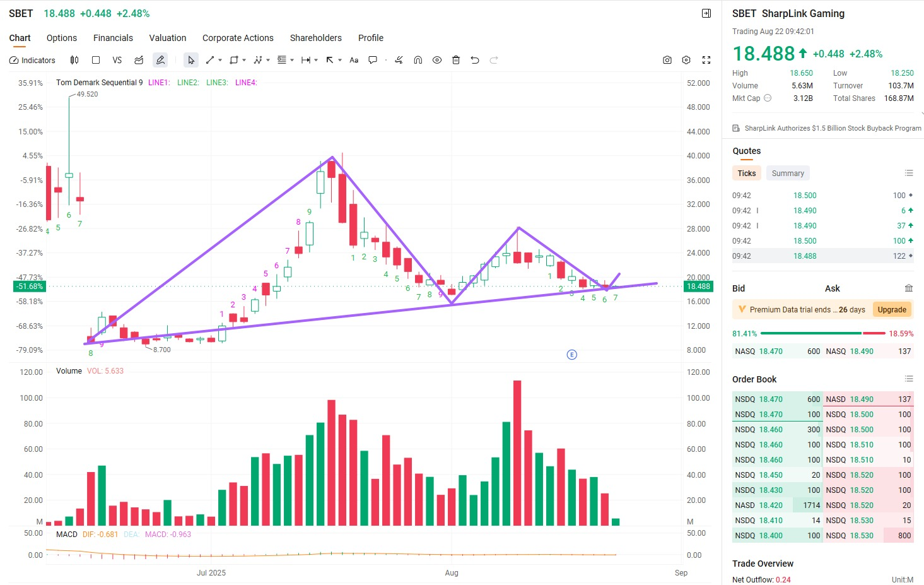Toggle drawings visibility eye icon
The image size is (924, 585).
click(x=436, y=61)
